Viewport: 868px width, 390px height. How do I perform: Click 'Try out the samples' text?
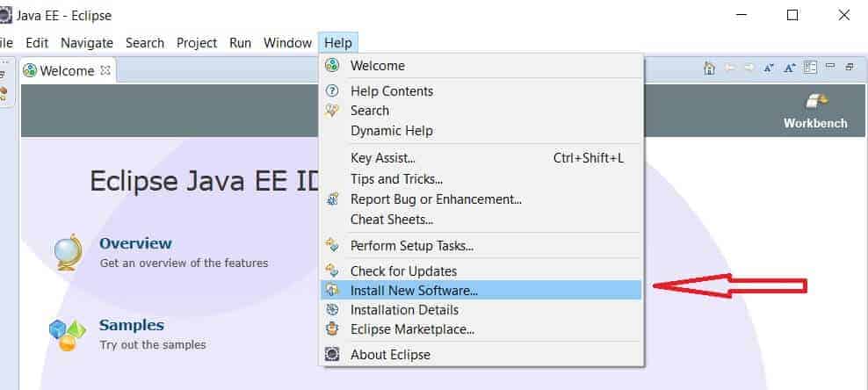153,344
